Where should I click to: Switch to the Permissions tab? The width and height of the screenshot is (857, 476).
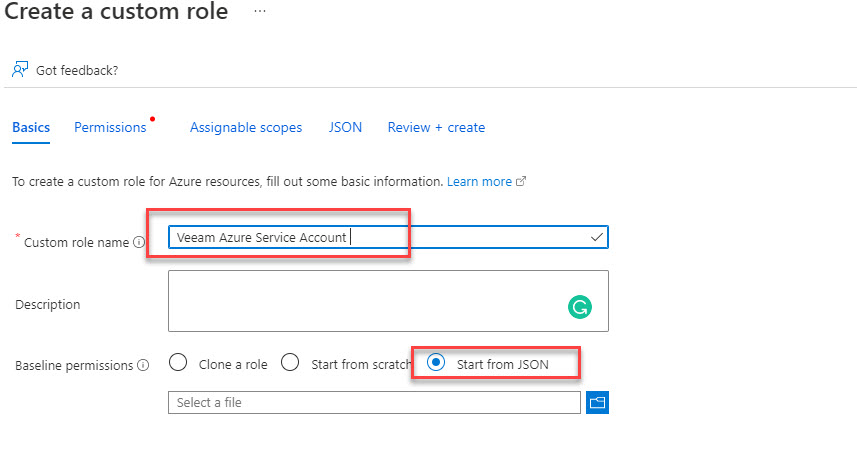point(110,127)
